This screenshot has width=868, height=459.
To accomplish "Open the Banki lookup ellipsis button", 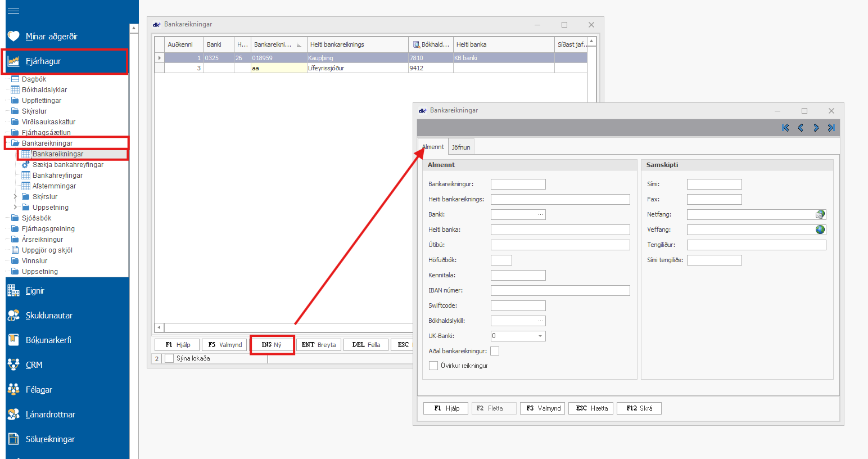I will click(540, 214).
